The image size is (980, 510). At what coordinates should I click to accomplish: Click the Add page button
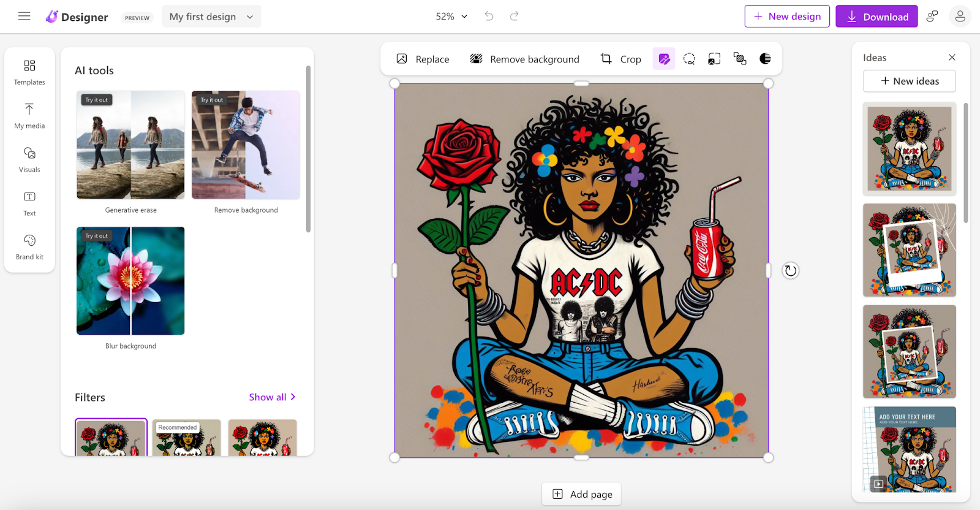(581, 494)
